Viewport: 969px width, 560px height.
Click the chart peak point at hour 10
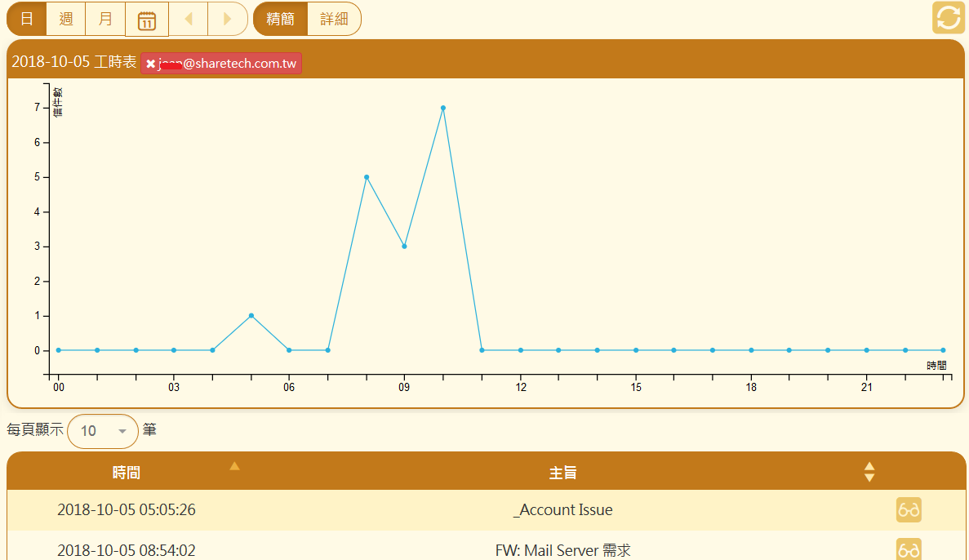(x=443, y=108)
